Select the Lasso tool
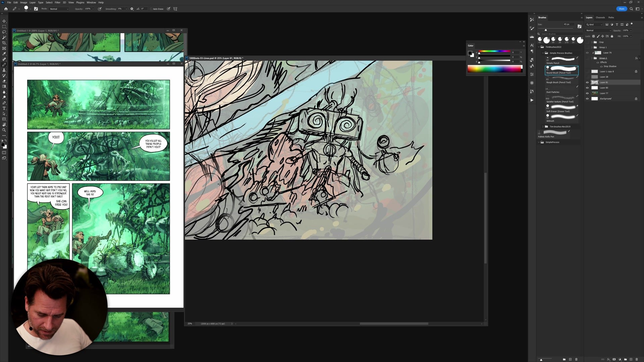This screenshot has width=644, height=362. tap(4, 32)
